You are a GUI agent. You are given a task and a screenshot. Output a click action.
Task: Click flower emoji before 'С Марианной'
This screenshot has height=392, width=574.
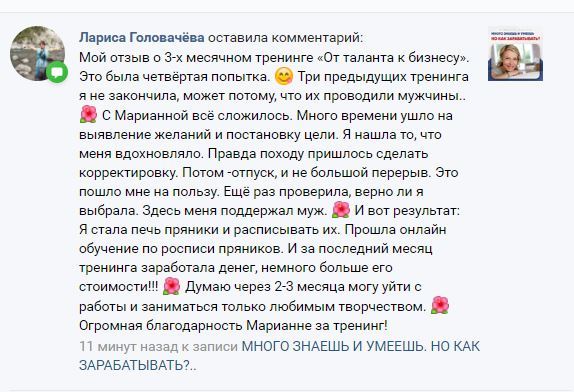pyautogui.click(x=88, y=114)
